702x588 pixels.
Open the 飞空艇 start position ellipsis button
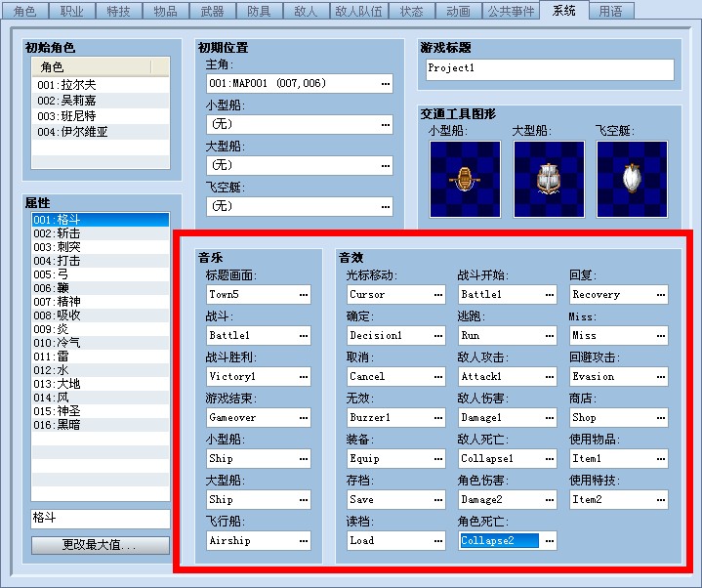tap(386, 206)
